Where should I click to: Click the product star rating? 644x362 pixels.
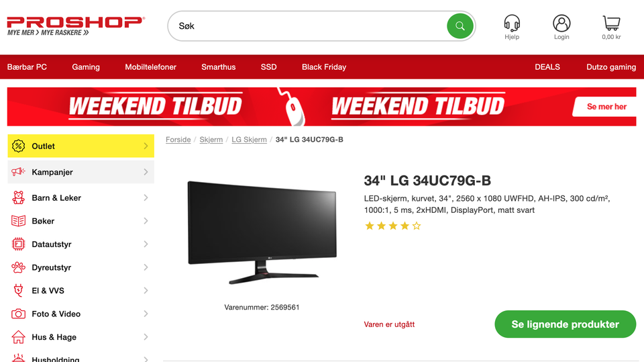coord(392,226)
